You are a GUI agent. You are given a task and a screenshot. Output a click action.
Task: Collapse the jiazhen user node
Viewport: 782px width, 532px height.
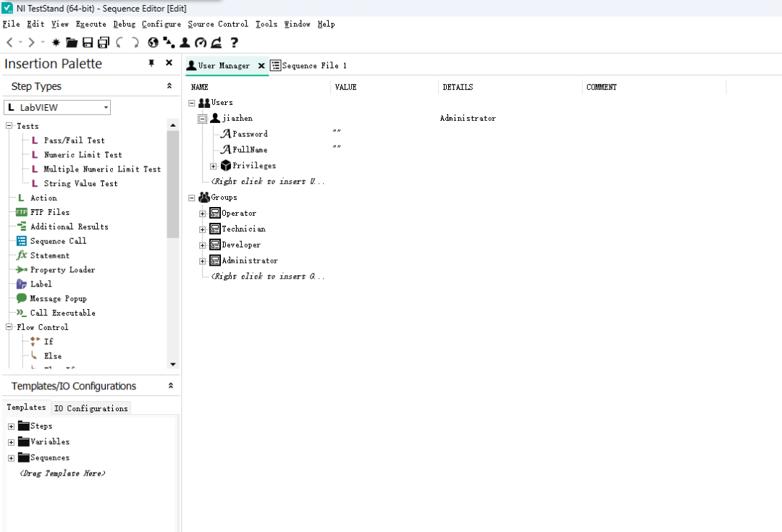click(203, 119)
